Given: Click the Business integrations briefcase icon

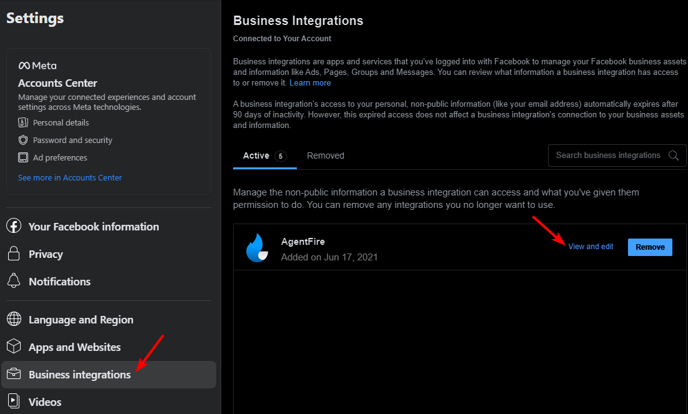Looking at the screenshot, I should 14,374.
